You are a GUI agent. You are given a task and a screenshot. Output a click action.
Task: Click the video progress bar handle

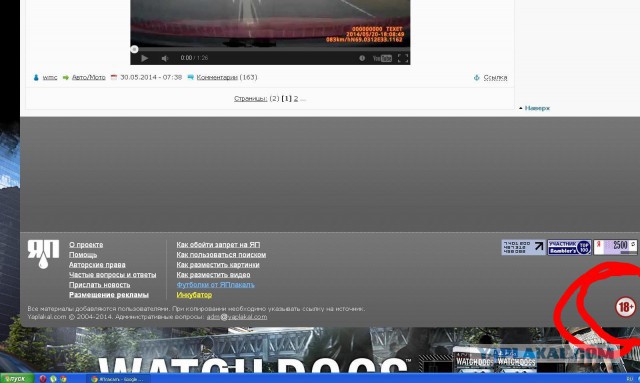coord(134,49)
